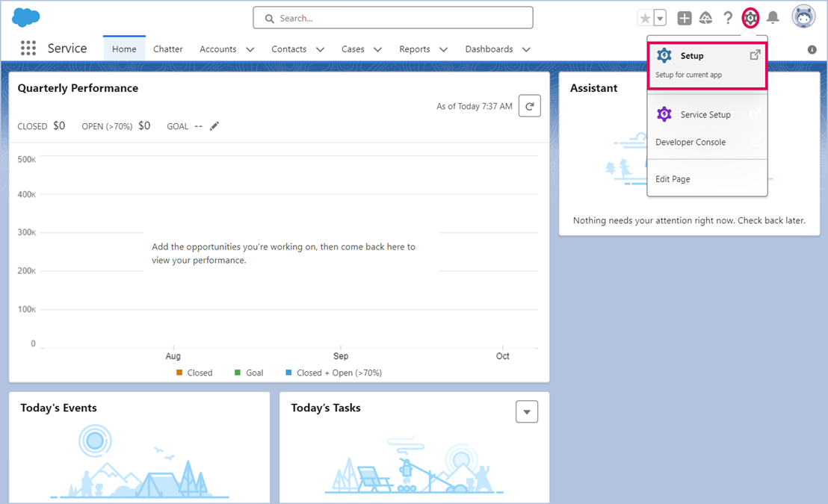Click the Salesforce cloud logo
The width and height of the screenshot is (828, 504).
(26, 17)
